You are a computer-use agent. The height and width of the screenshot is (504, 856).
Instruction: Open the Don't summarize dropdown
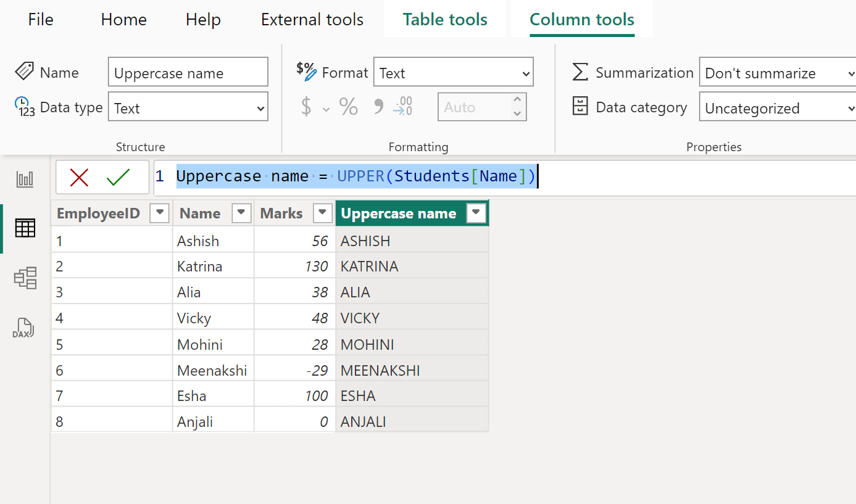776,72
